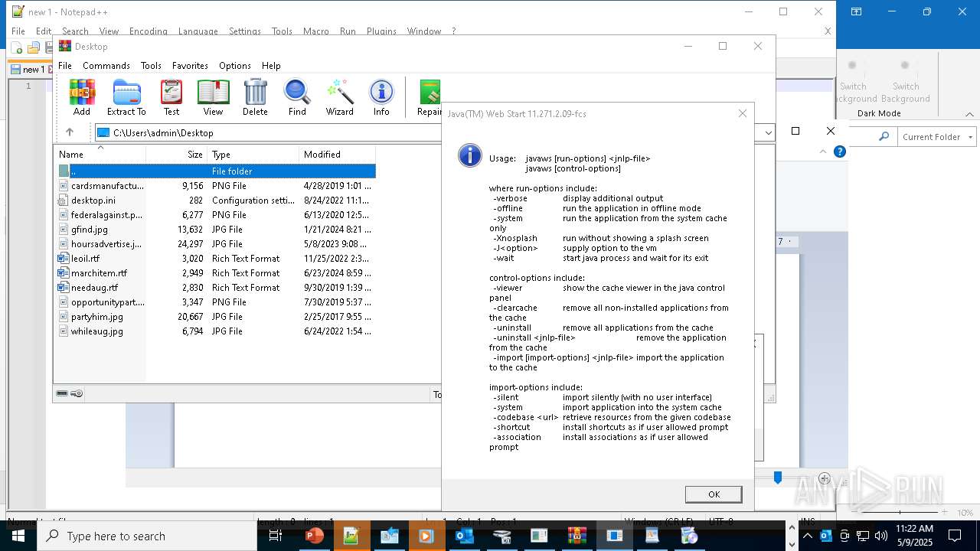Sort files by the Modified column
This screenshot has width=980, height=551.
click(x=338, y=154)
